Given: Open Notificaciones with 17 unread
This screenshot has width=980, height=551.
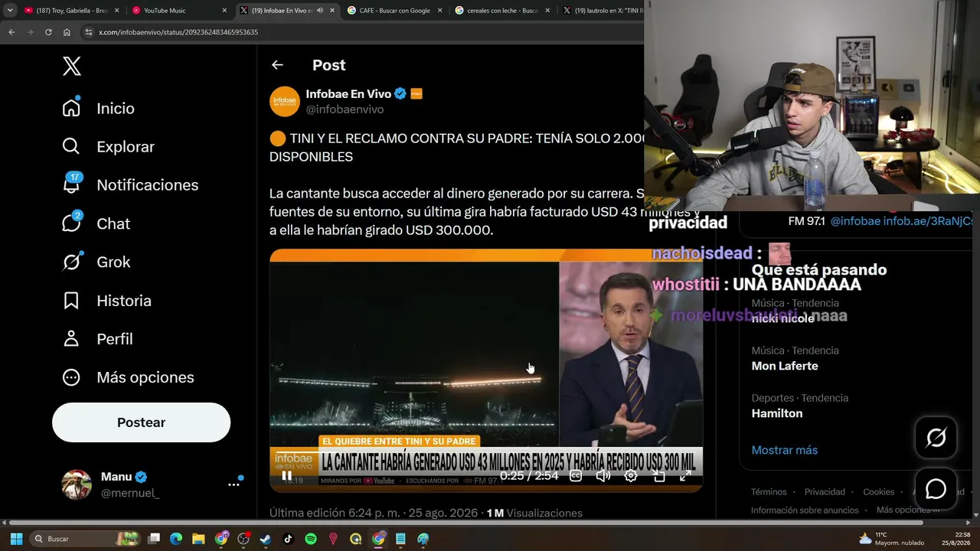Looking at the screenshot, I should click(x=130, y=185).
